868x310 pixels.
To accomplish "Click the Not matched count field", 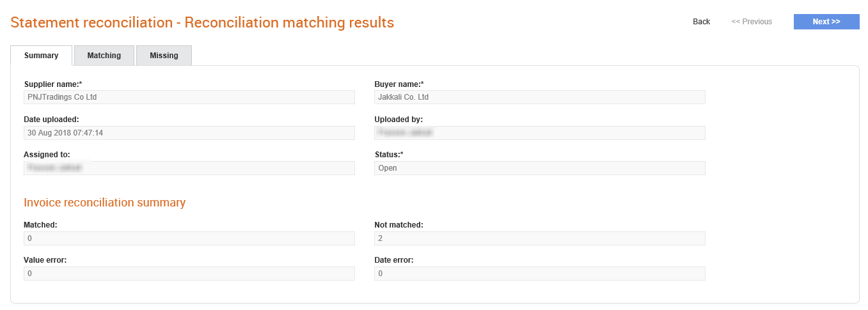I will 540,238.
